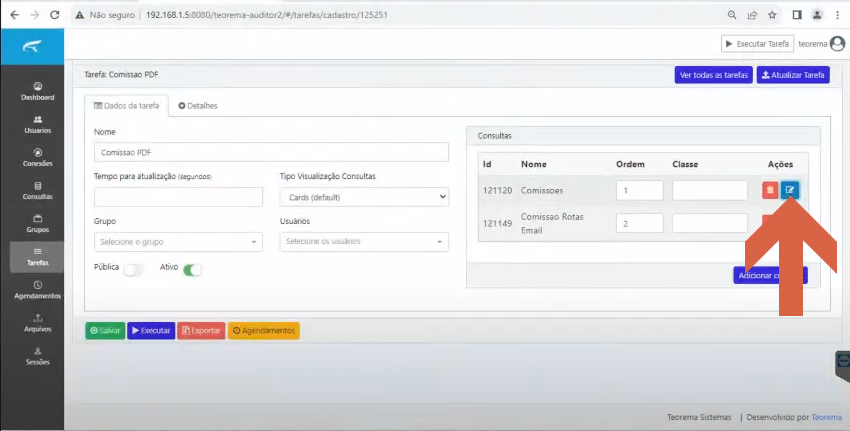
Task: Open Grupos in the sidebar
Action: (x=37, y=224)
